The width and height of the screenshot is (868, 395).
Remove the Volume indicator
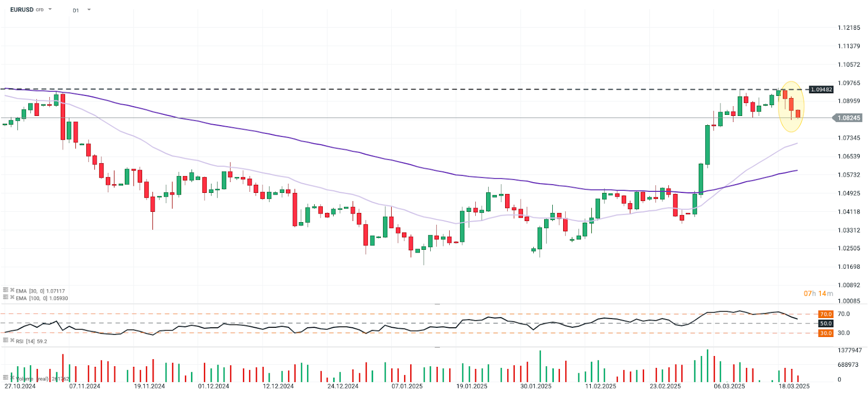pyautogui.click(x=12, y=378)
